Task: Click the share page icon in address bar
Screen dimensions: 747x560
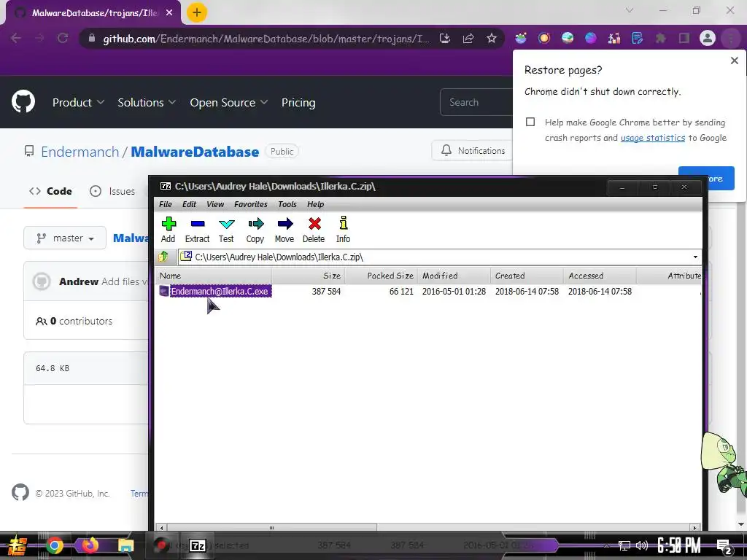Action: [x=468, y=38]
